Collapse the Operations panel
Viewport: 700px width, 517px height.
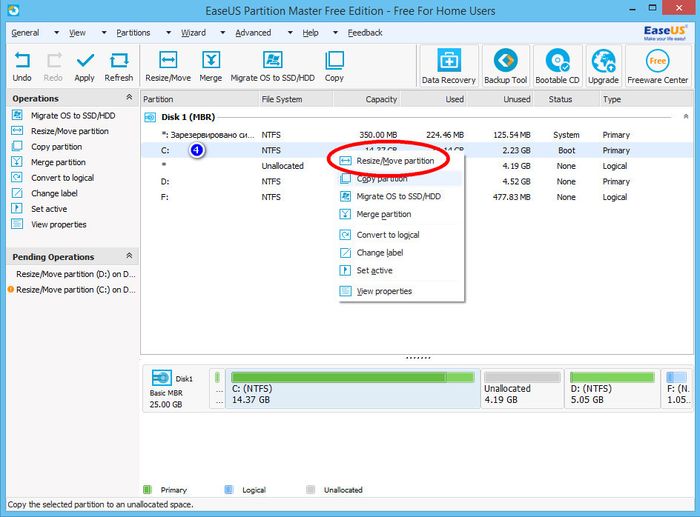click(x=129, y=97)
